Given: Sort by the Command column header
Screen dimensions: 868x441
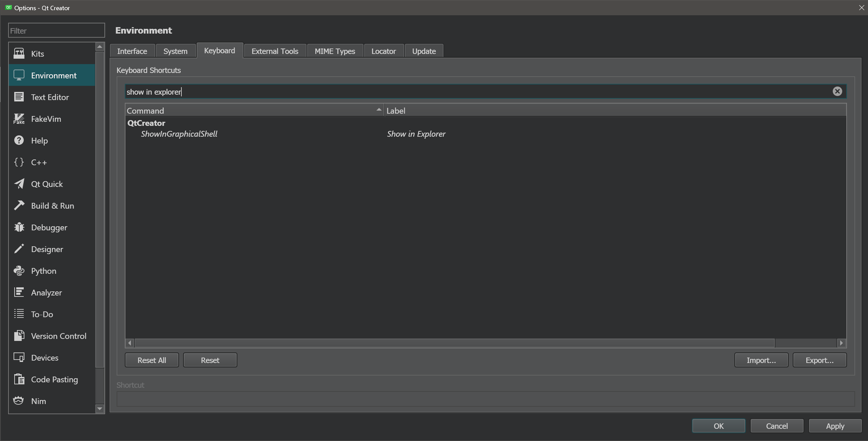Looking at the screenshot, I should click(x=254, y=111).
